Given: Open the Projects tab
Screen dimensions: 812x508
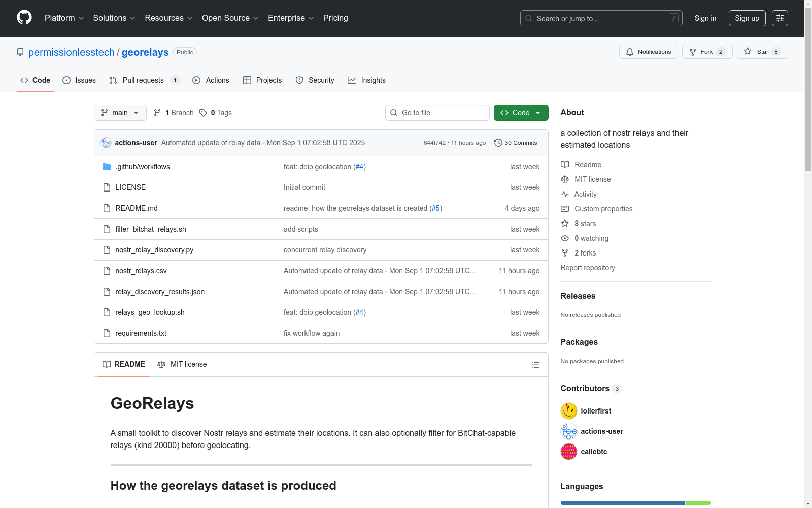Looking at the screenshot, I should (x=262, y=80).
